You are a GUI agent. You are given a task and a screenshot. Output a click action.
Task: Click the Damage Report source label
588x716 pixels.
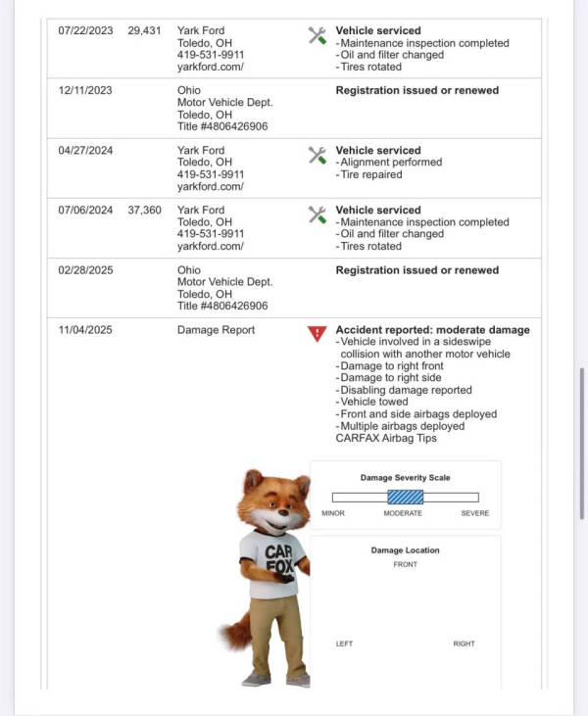pos(217,330)
